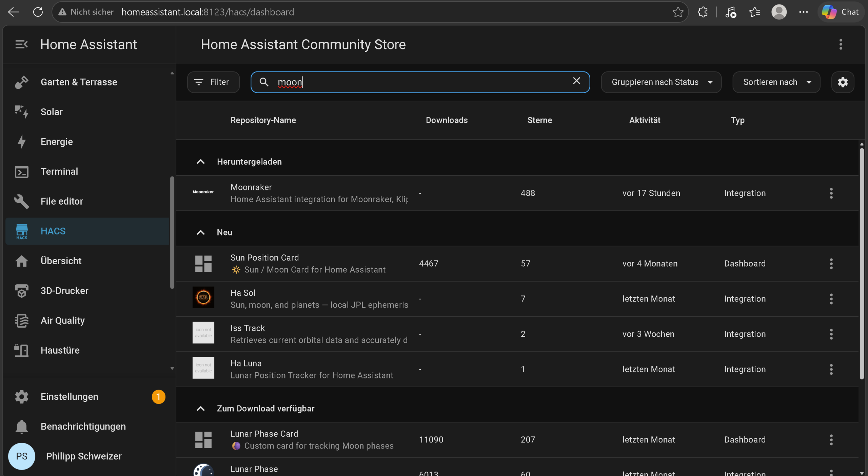Open the PS user profile avatar
868x476 pixels.
(22, 456)
